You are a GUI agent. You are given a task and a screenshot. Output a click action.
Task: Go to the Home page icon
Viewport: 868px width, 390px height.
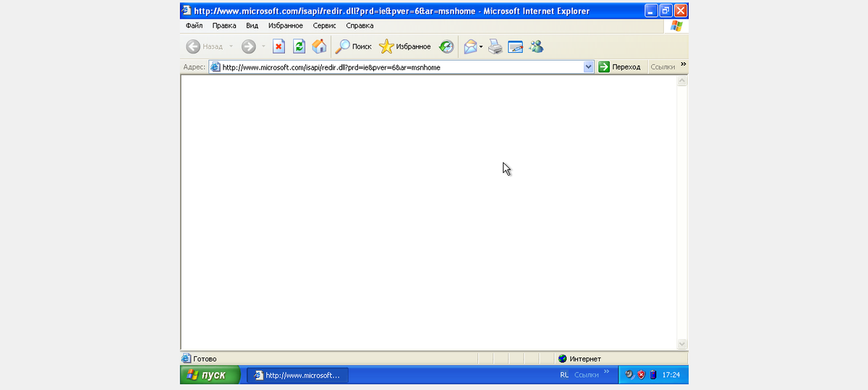point(319,46)
